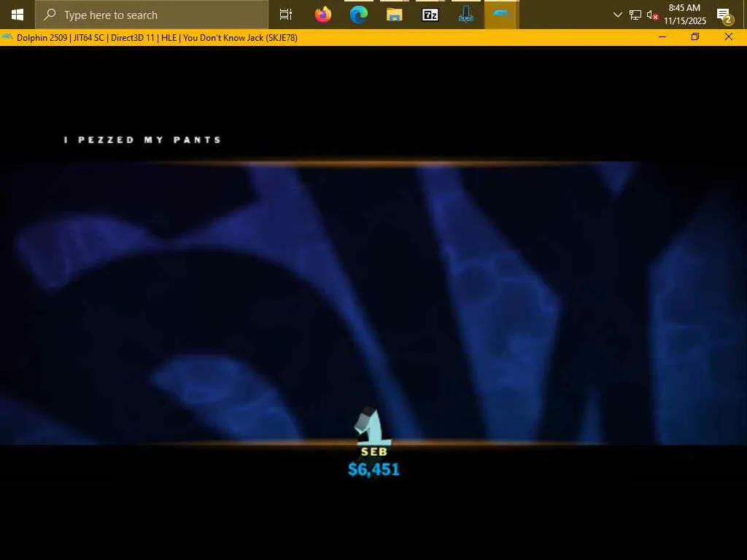The width and height of the screenshot is (747, 560).
Task: Minimize the Dolphin window
Action: coord(662,36)
